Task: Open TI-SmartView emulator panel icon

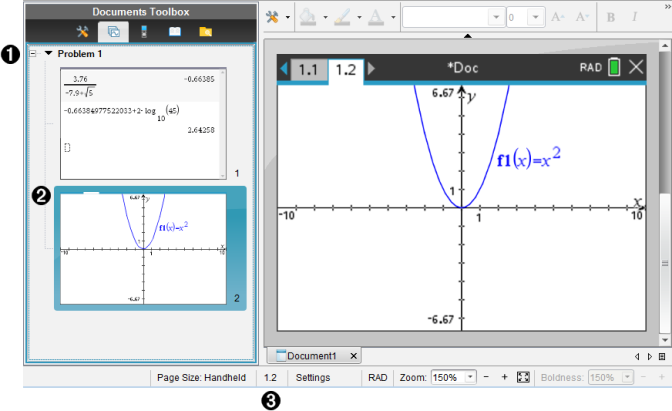Action: (144, 32)
